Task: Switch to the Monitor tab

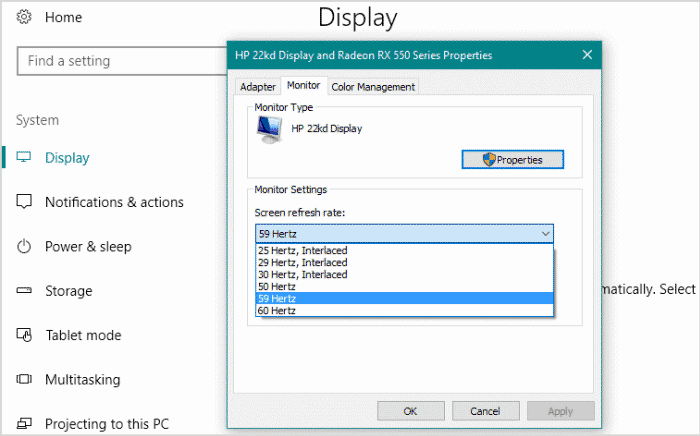Action: pos(304,85)
